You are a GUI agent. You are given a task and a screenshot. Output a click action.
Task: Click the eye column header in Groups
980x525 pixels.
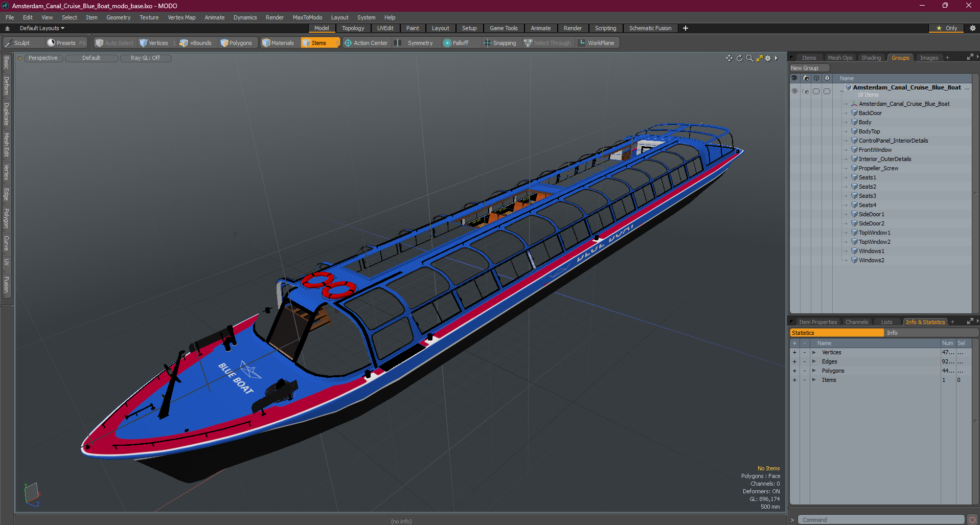click(794, 78)
